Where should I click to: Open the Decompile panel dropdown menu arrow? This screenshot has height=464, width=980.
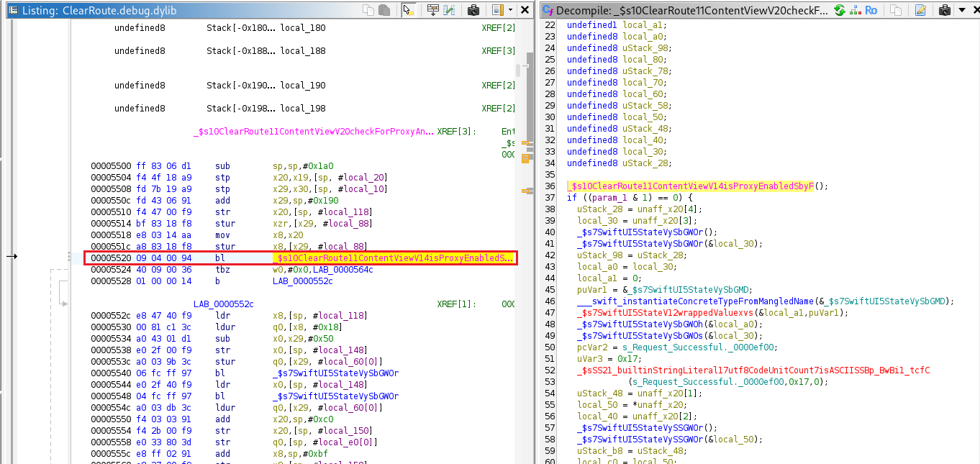coord(963,10)
